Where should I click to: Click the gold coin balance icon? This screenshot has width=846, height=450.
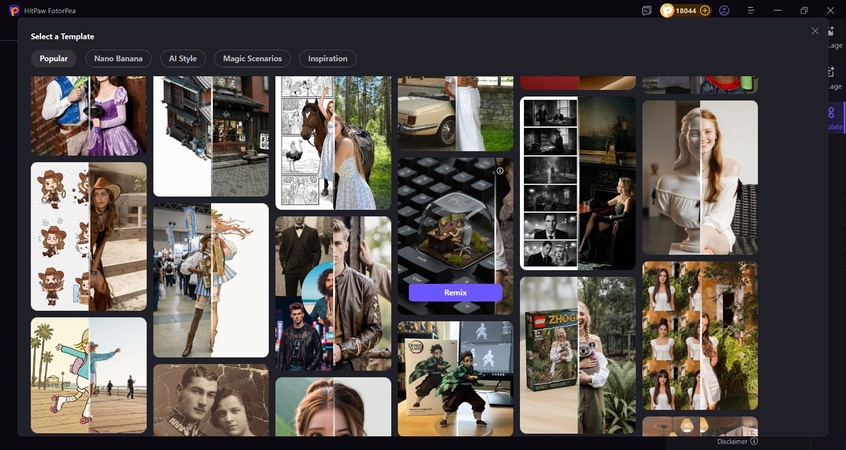(x=669, y=10)
